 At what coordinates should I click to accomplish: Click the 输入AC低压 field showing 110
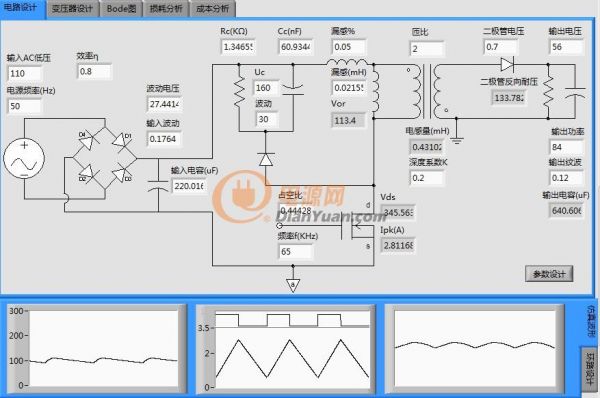click(x=24, y=73)
